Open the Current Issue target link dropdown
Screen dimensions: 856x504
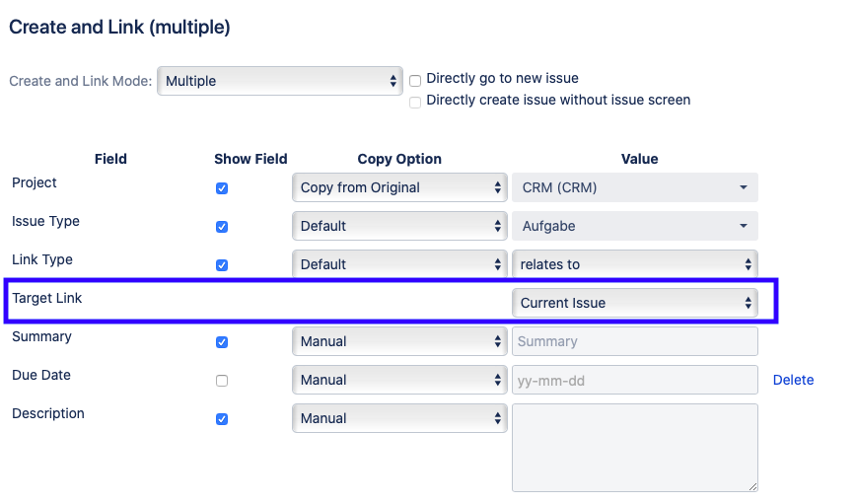click(x=634, y=303)
